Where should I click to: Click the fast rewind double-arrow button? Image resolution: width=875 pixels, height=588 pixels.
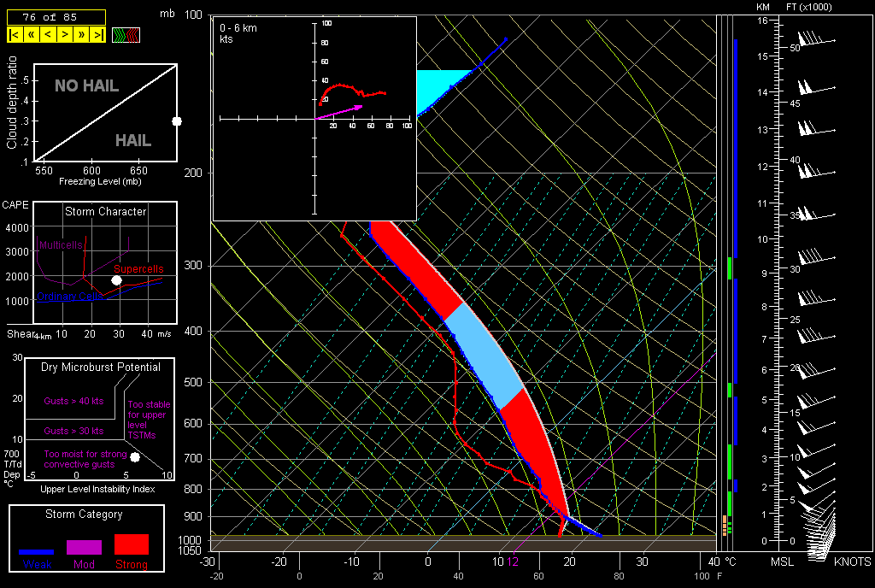[31, 35]
